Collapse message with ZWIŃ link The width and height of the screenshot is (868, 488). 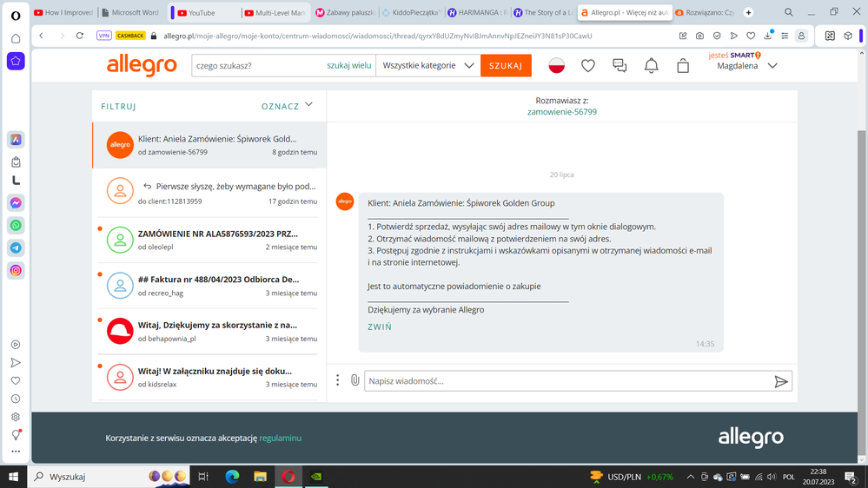coord(379,327)
